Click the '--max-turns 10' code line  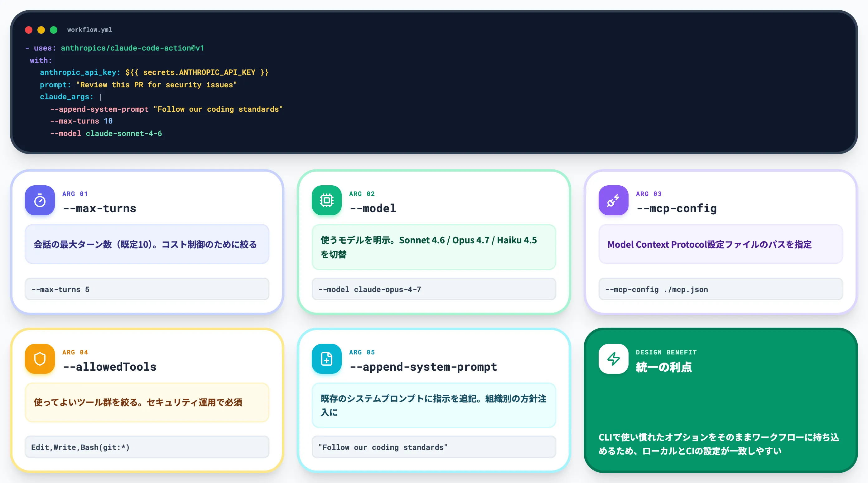point(81,121)
